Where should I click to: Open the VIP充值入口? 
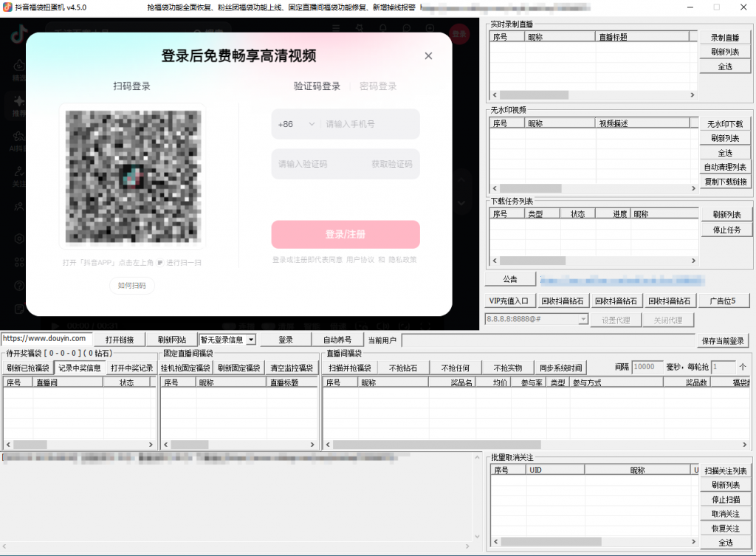[509, 300]
